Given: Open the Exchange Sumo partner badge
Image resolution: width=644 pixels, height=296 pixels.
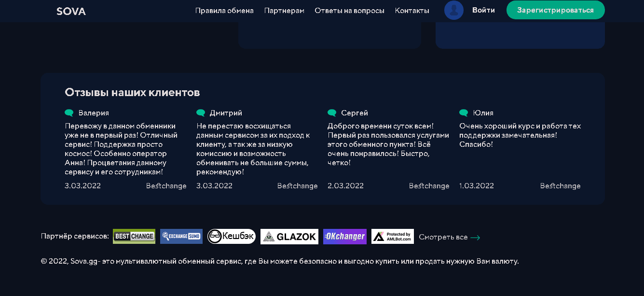Looking at the screenshot, I should 181,237.
